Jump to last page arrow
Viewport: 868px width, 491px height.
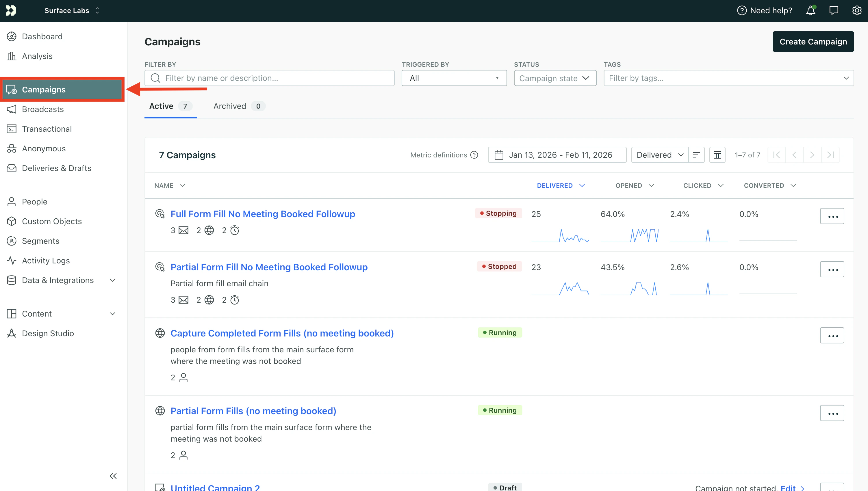[x=830, y=155]
